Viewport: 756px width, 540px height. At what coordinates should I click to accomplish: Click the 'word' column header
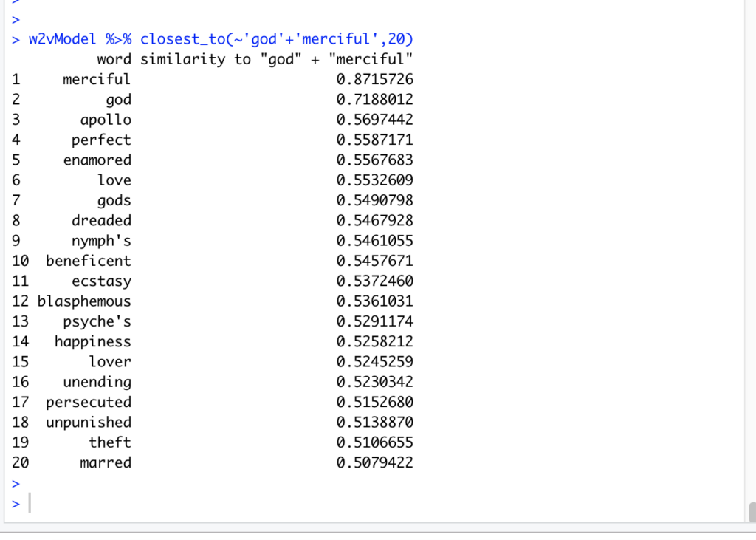click(114, 59)
